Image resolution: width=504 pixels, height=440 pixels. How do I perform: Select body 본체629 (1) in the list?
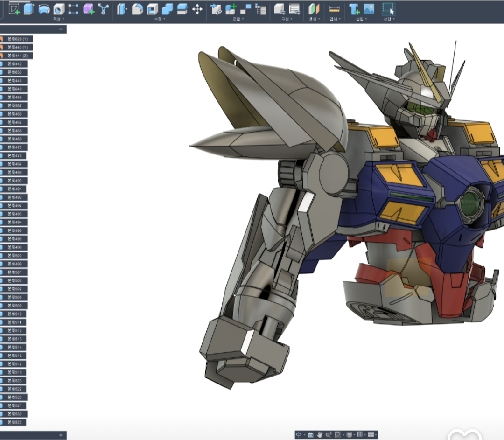18,39
